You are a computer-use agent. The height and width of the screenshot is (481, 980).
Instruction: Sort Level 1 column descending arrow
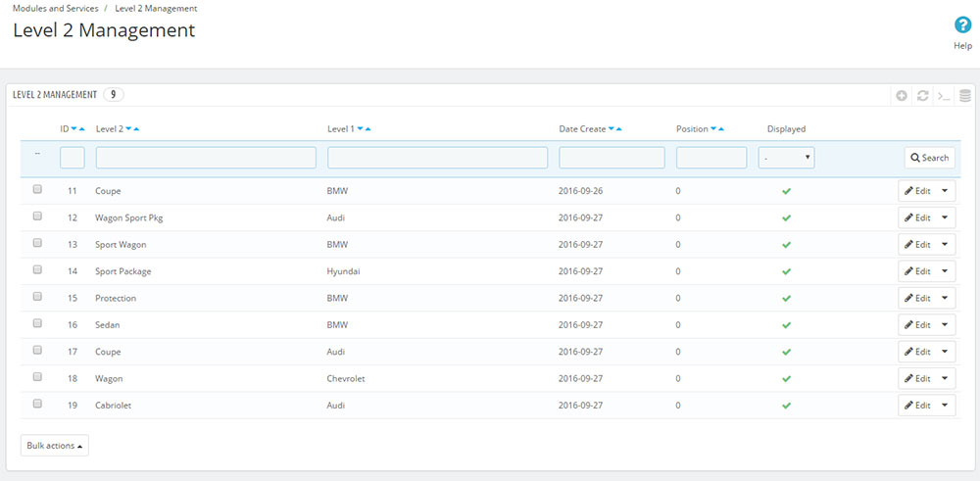click(x=360, y=128)
